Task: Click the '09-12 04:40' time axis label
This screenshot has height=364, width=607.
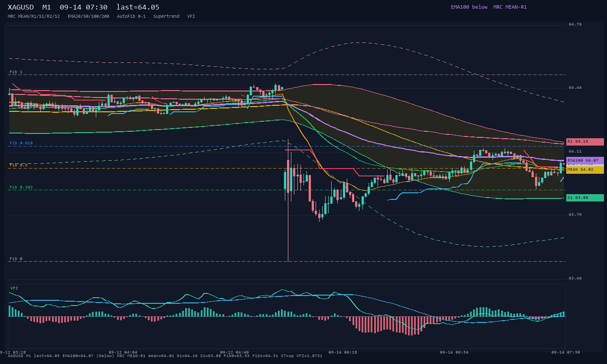Action: pyautogui.click(x=235, y=352)
